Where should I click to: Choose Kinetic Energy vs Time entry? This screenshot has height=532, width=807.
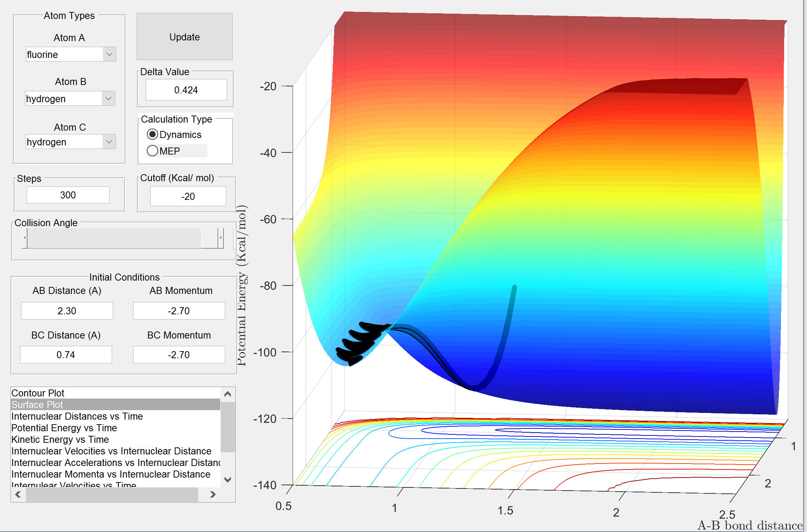click(x=60, y=439)
